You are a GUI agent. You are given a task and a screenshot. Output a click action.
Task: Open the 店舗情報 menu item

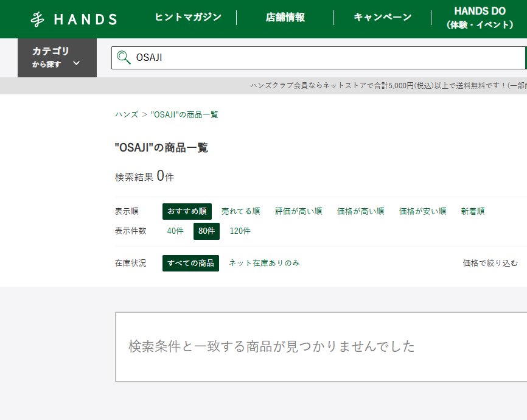click(x=285, y=17)
